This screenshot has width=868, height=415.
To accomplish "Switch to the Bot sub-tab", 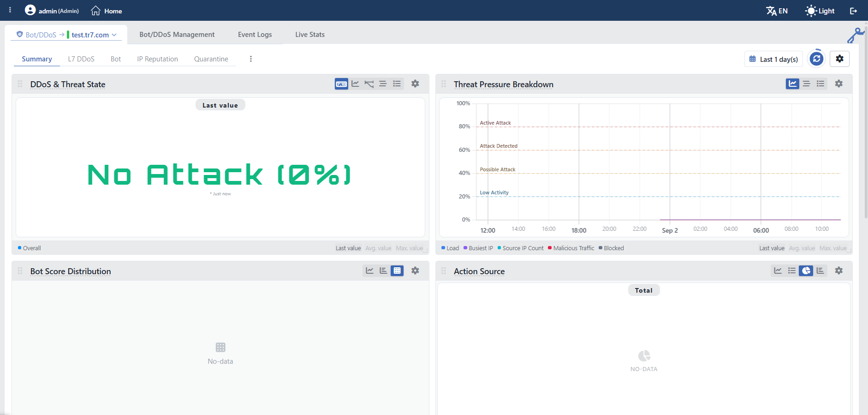I will [116, 59].
